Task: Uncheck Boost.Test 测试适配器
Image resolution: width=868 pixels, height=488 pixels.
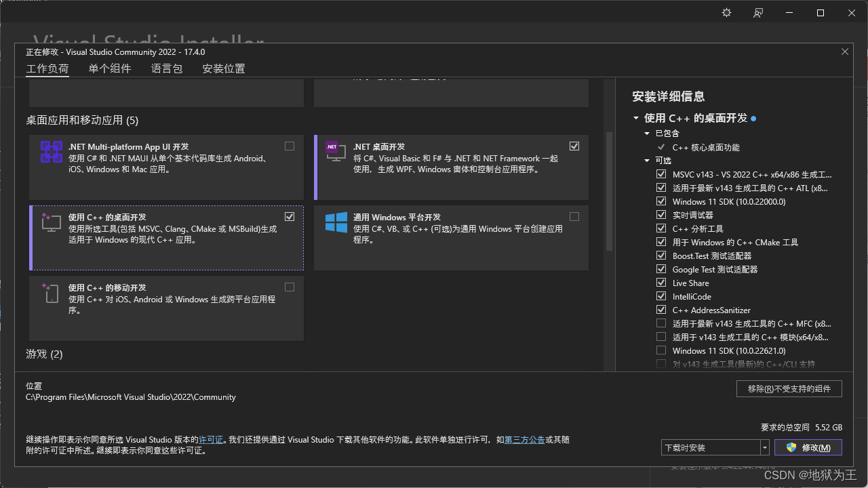Action: [661, 256]
